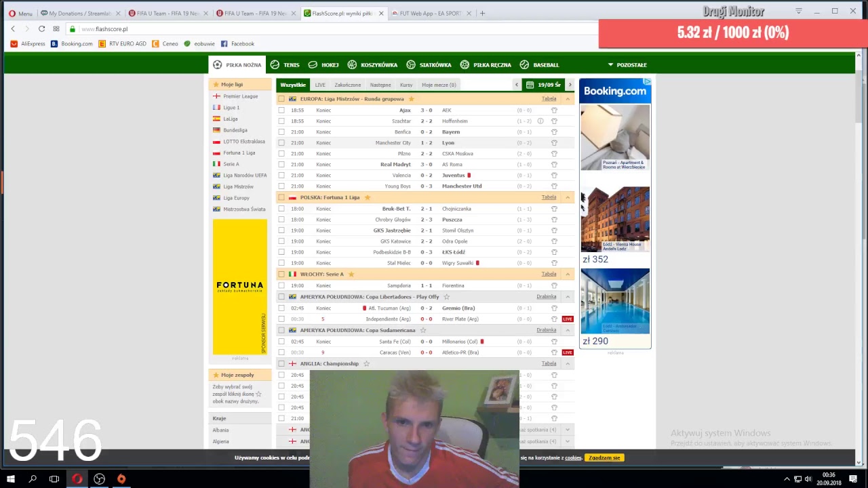
Task: Go to next day with right arrow
Action: click(570, 85)
